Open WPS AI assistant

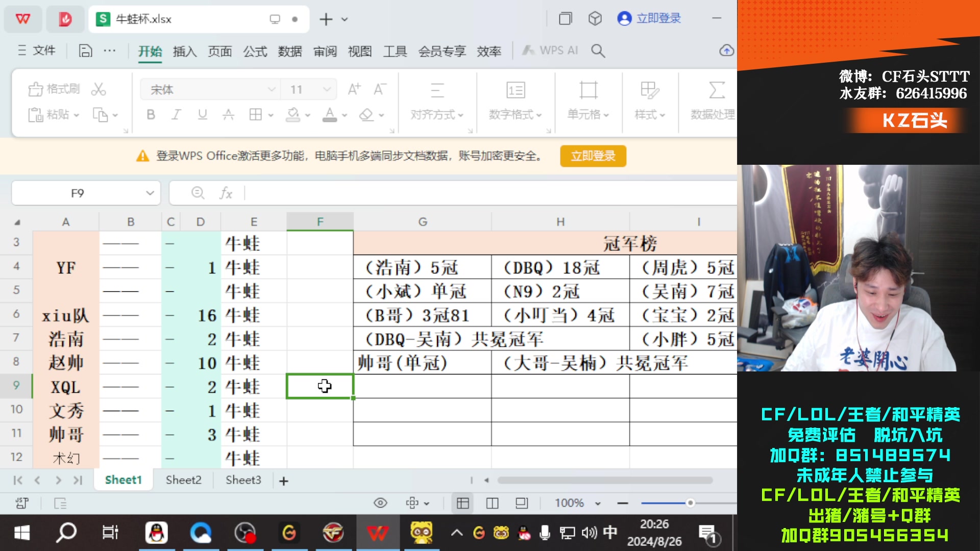(x=550, y=51)
